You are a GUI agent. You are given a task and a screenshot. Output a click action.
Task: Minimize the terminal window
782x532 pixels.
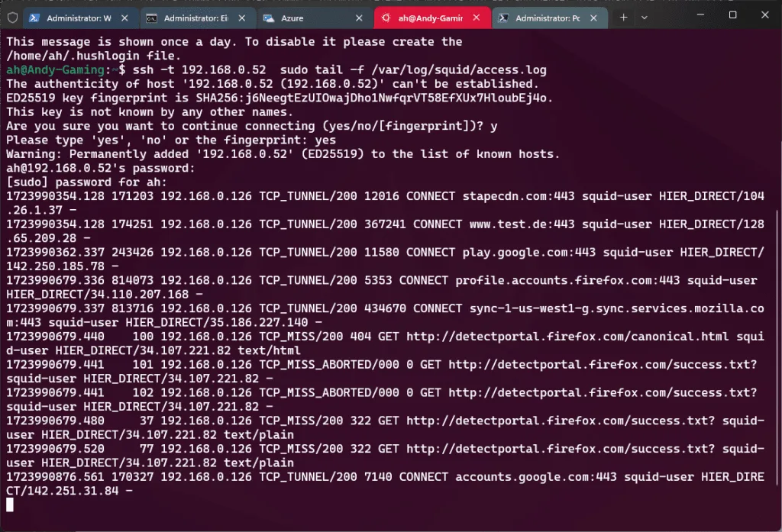701,15
